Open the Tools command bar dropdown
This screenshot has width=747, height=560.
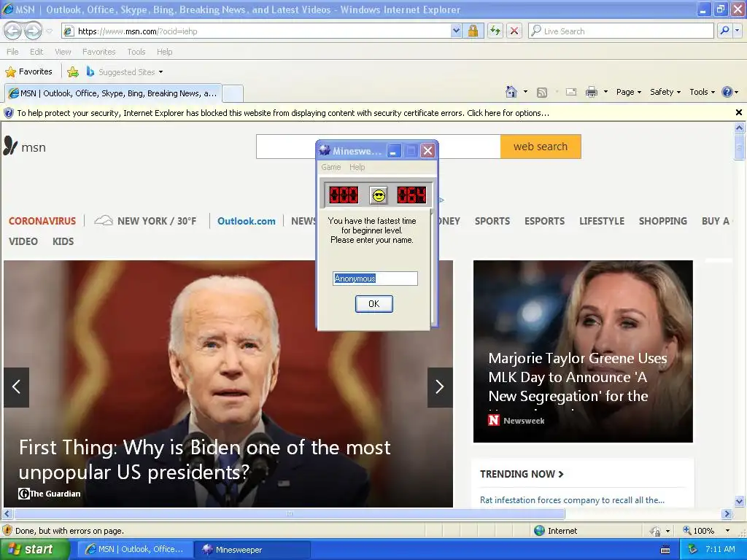(703, 92)
